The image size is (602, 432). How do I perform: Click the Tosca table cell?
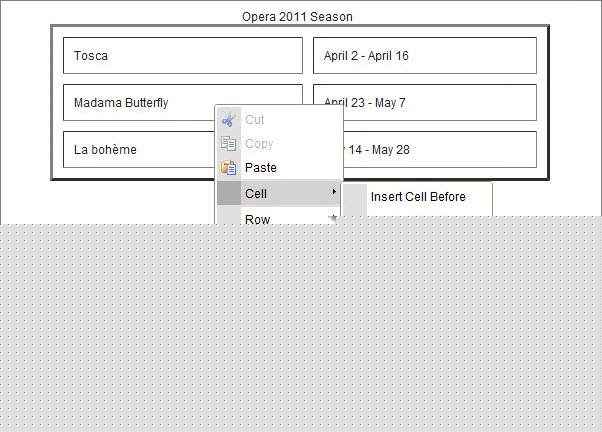pos(182,56)
